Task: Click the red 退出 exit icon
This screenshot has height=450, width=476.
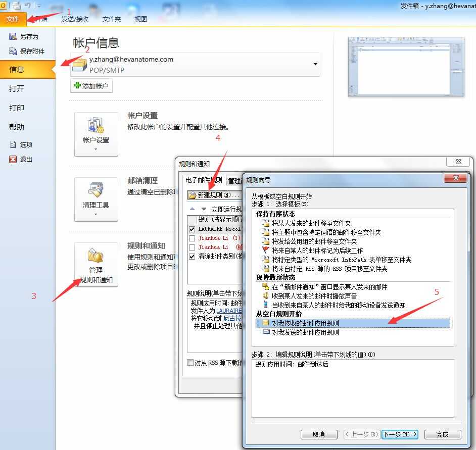Action: point(13,159)
